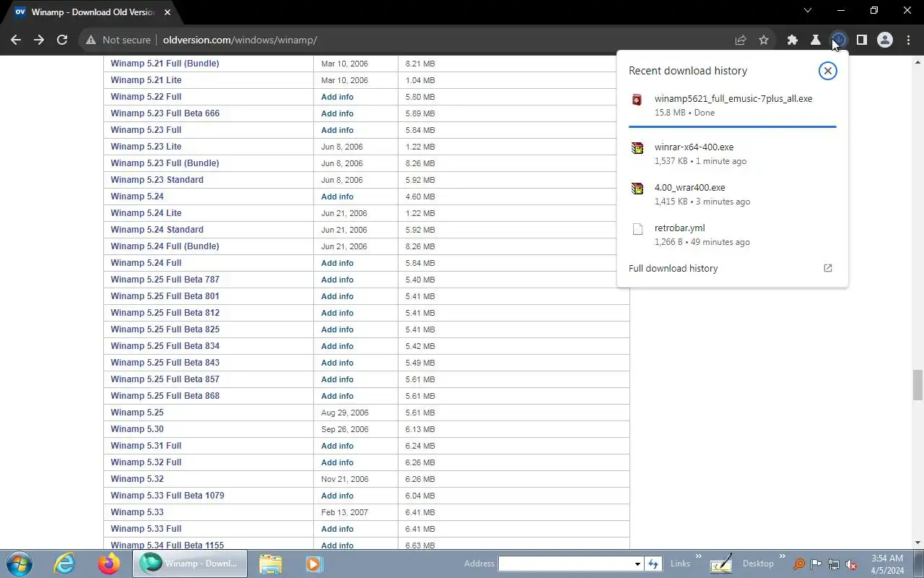Viewport: 924px width, 578px height.
Task: Go back to the previous page
Action: (x=16, y=40)
